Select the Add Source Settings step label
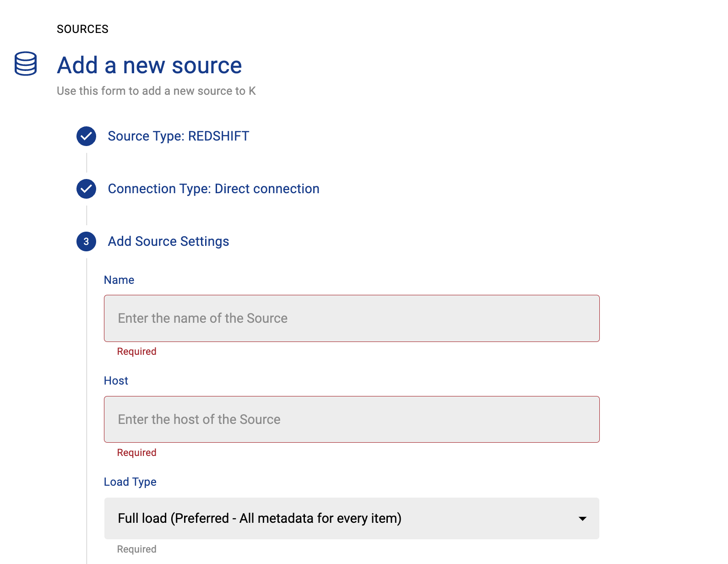Image resolution: width=728 pixels, height=564 pixels. tap(168, 241)
